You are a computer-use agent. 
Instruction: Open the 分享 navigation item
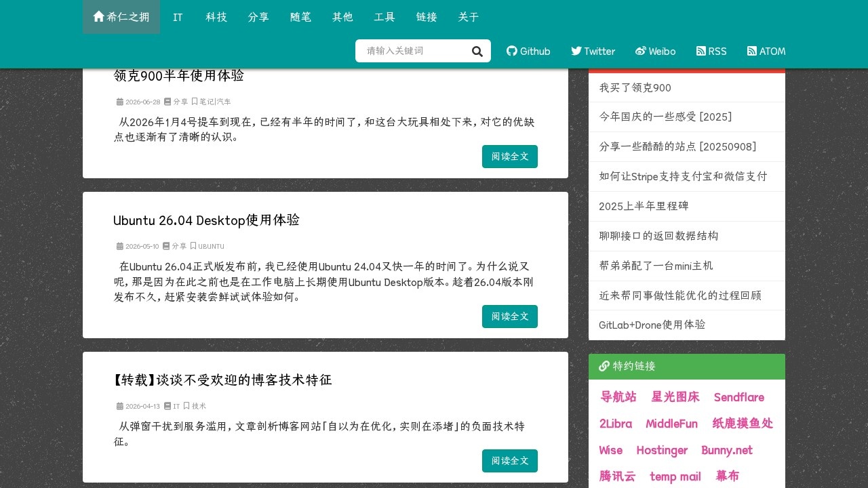pyautogui.click(x=259, y=17)
